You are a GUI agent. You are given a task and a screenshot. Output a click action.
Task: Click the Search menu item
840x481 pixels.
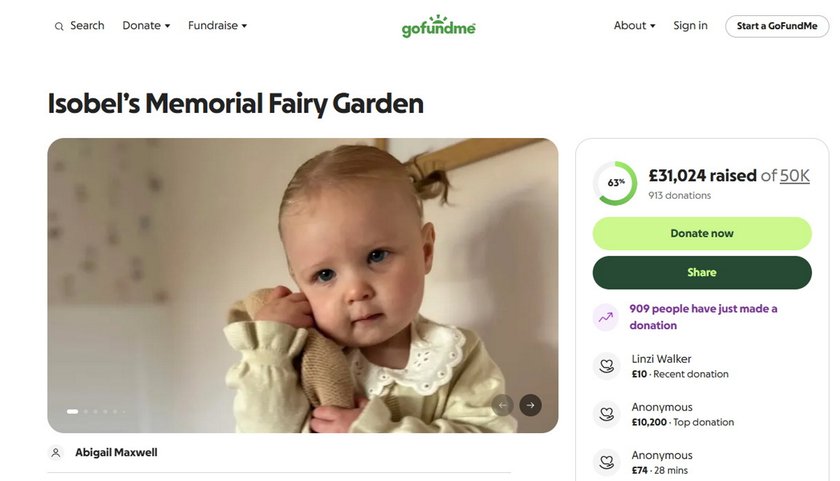pos(87,26)
